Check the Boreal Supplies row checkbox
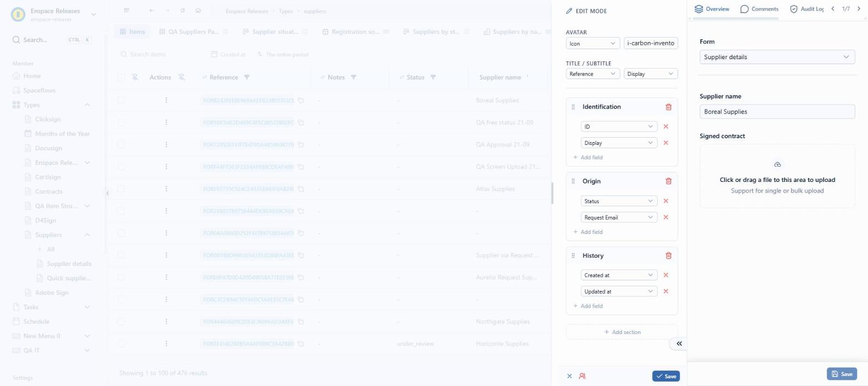 (121, 101)
